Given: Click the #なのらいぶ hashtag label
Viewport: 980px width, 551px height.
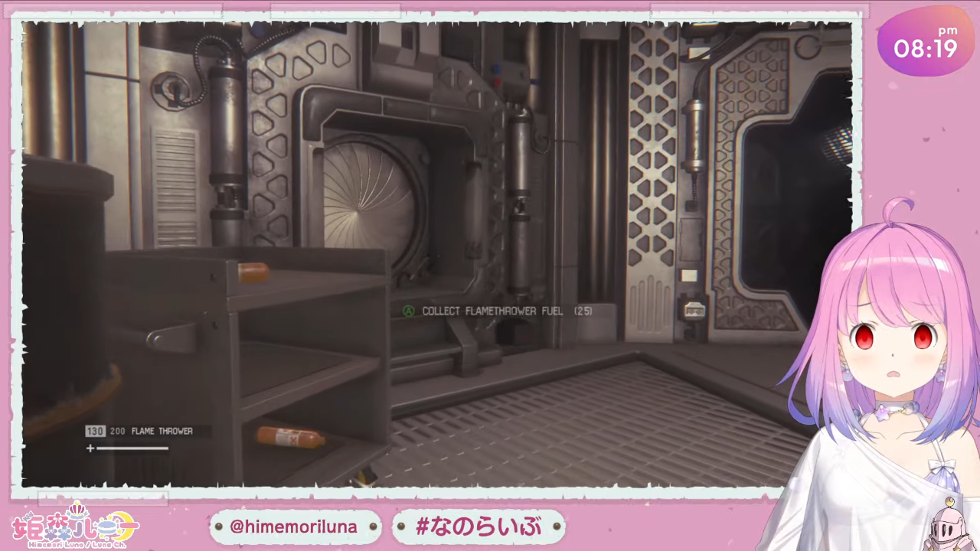Looking at the screenshot, I should [479, 527].
